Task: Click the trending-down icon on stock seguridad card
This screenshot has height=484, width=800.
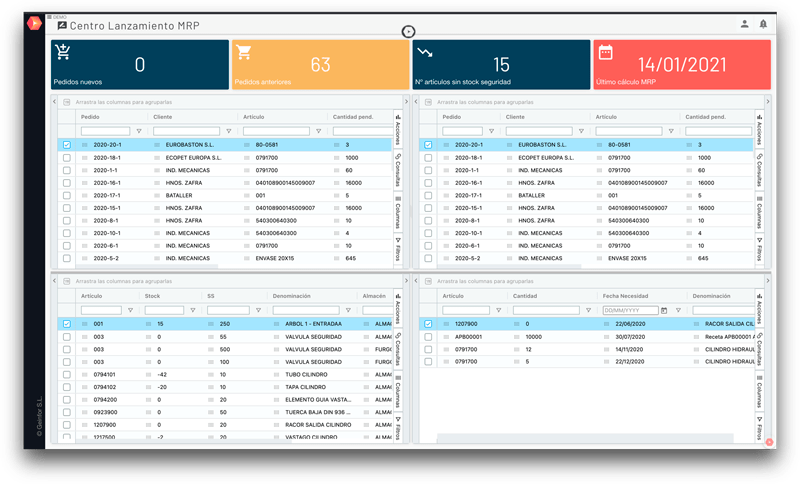Action: (425, 53)
